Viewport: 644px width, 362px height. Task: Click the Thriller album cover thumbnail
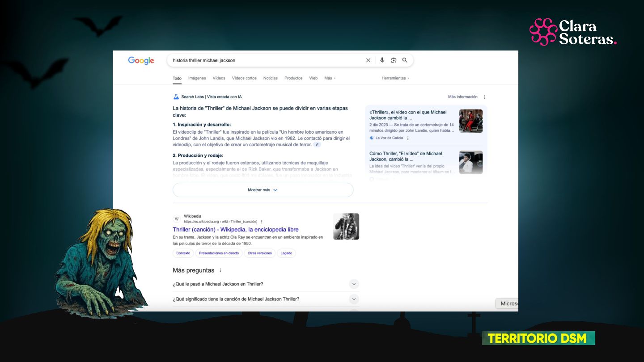click(x=471, y=162)
